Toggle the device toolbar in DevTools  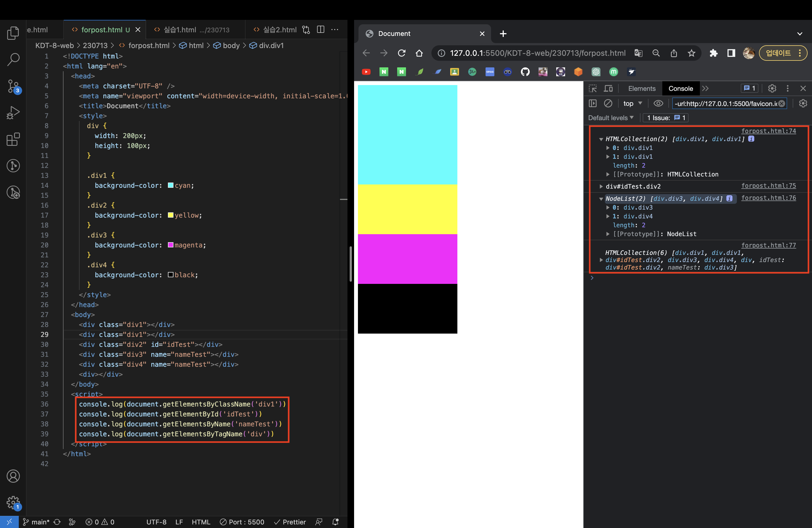(608, 88)
